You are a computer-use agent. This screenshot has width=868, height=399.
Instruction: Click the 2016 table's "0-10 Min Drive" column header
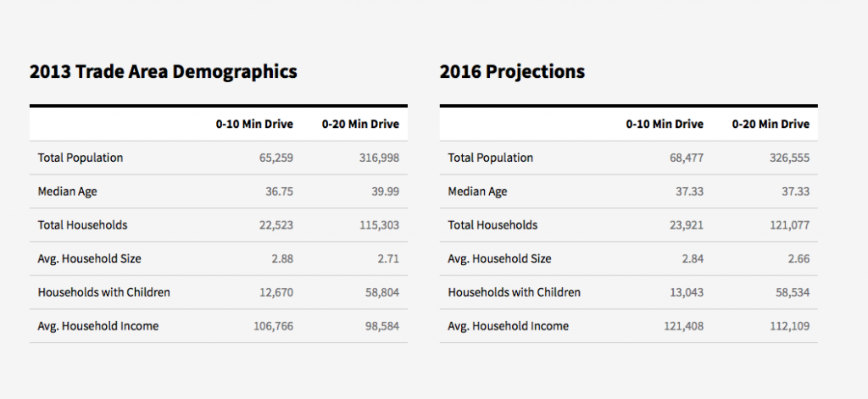[x=665, y=125]
